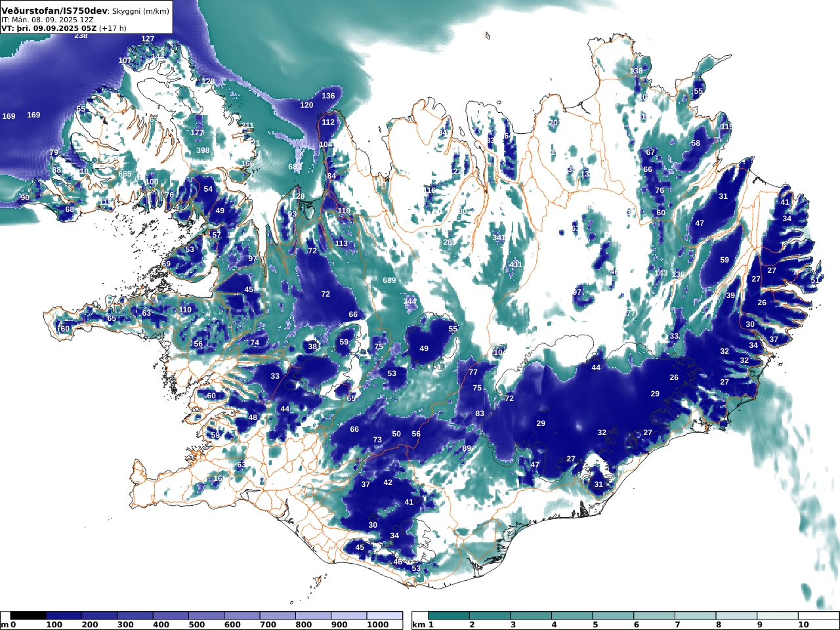The image size is (840, 630).
Task: Click the map value 89
Action: (467, 448)
